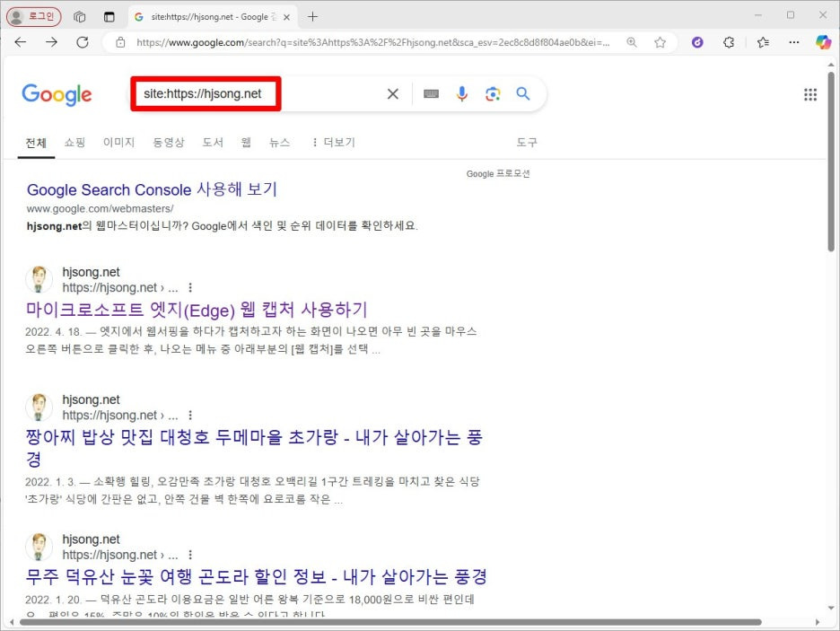Click the www.google.com/webmasters/ URL text
840x631 pixels.
[x=101, y=209]
